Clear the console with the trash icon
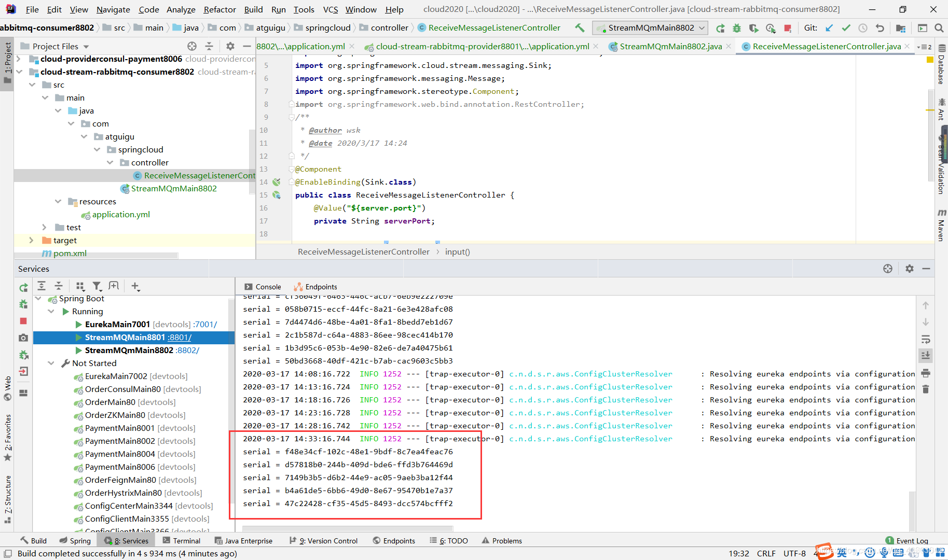This screenshot has width=948, height=560. click(x=926, y=389)
